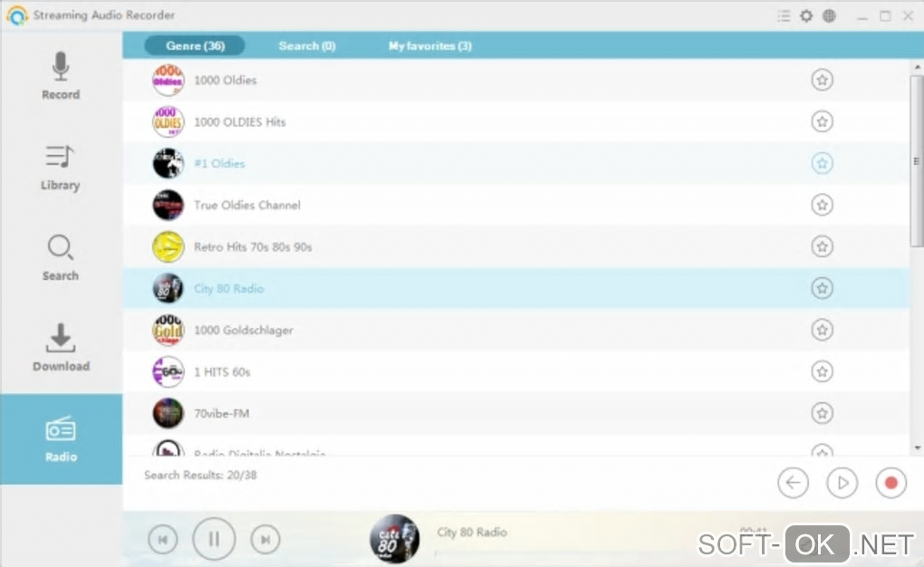Select the 1 HITS 60s station name

[222, 372]
